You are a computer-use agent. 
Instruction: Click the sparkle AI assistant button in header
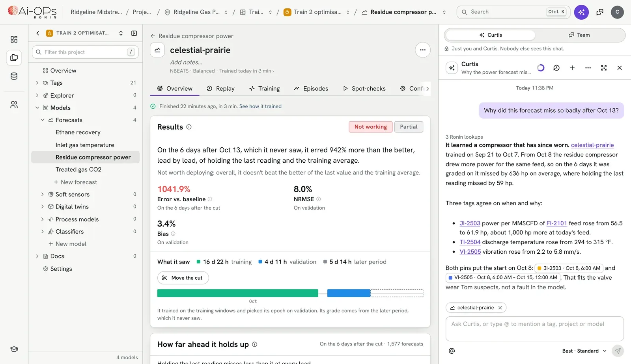tap(581, 12)
